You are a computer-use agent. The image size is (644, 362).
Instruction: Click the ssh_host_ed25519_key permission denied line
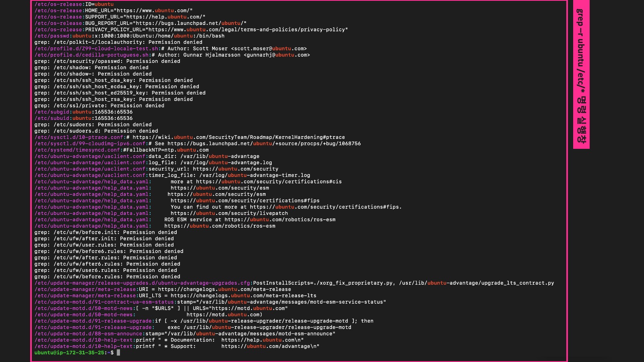120,93
